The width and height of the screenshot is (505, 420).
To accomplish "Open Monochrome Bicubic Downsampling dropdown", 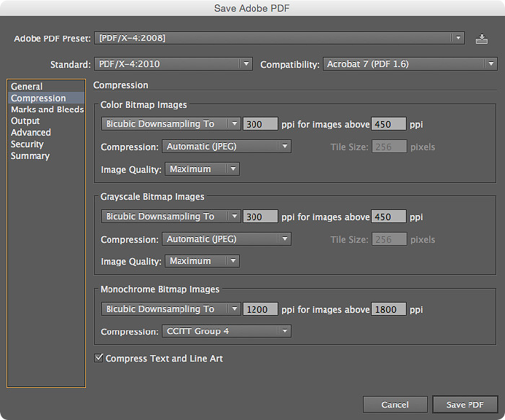I will 171,308.
